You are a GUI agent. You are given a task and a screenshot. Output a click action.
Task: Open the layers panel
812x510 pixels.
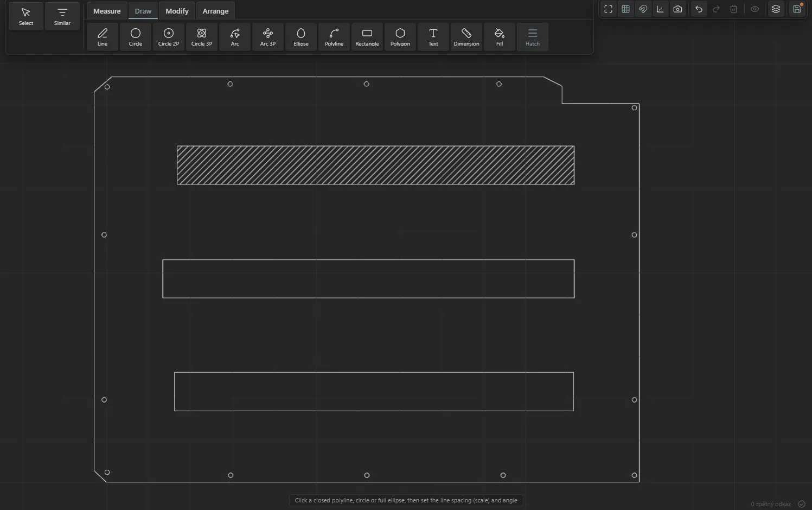[776, 9]
